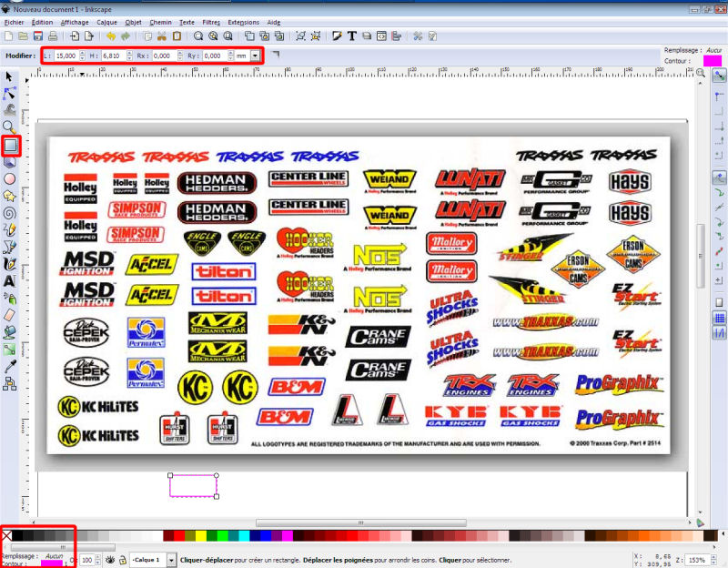
Task: Click the Rx radius stepper arrows
Action: tap(180, 56)
